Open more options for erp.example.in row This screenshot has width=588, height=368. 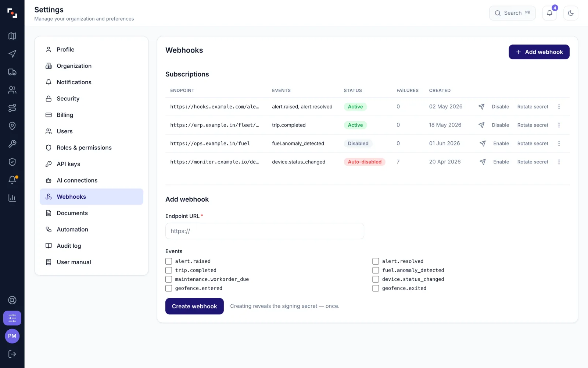click(x=559, y=125)
